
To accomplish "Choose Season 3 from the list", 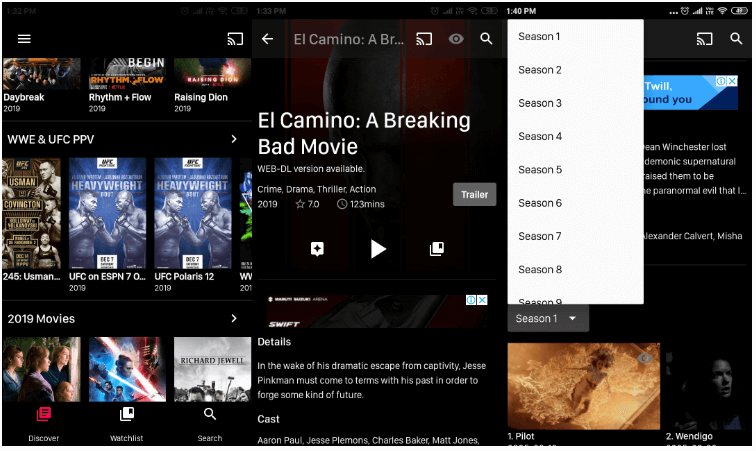I will 575,103.
